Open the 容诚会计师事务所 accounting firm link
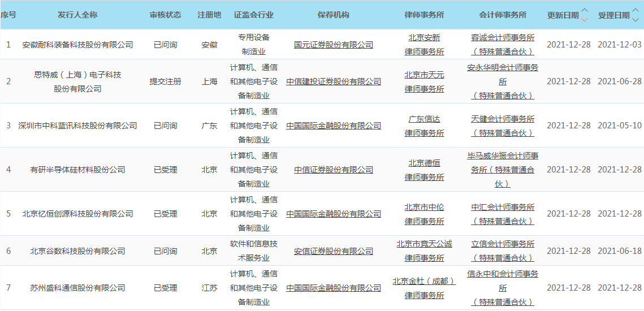Screen dimensions: 644x311 pos(503,38)
